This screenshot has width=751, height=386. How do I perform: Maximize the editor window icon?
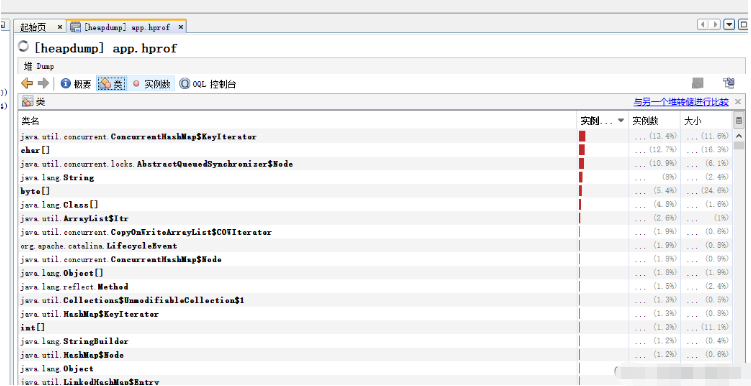(743, 25)
